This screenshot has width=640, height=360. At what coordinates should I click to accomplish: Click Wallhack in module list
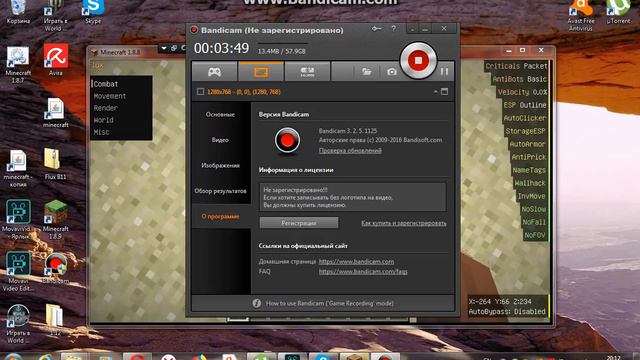pos(530,183)
